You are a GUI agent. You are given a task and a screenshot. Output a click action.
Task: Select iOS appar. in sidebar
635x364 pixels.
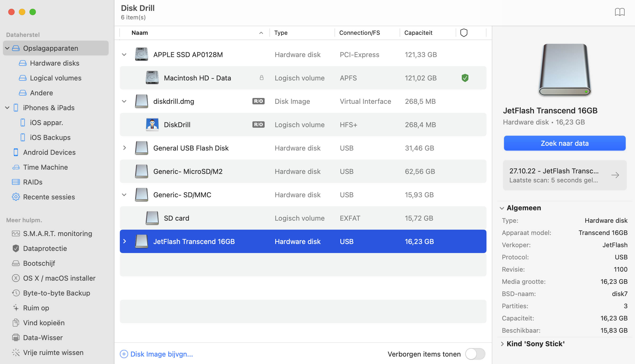(x=41, y=122)
